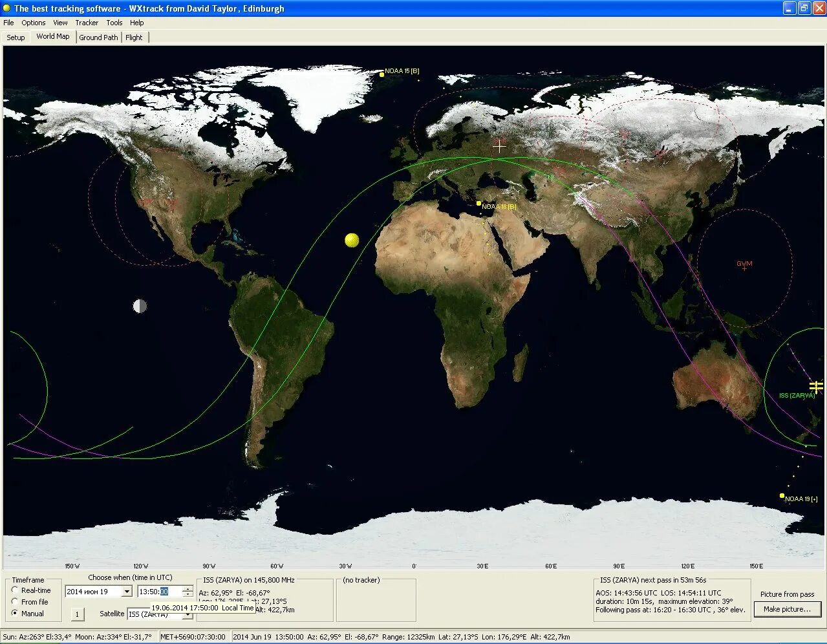Image resolution: width=827 pixels, height=644 pixels.
Task: Click the "1" button beside the Satellite selector
Action: [x=77, y=614]
